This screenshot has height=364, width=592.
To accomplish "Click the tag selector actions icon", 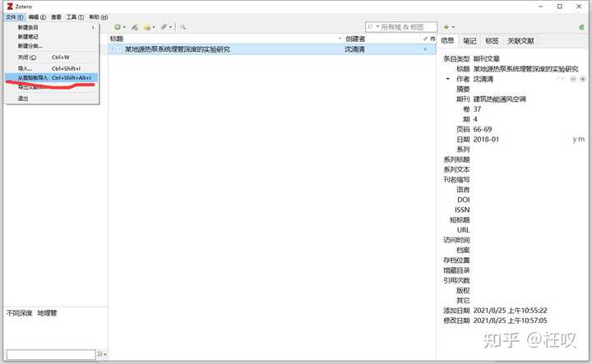I will pos(100,354).
